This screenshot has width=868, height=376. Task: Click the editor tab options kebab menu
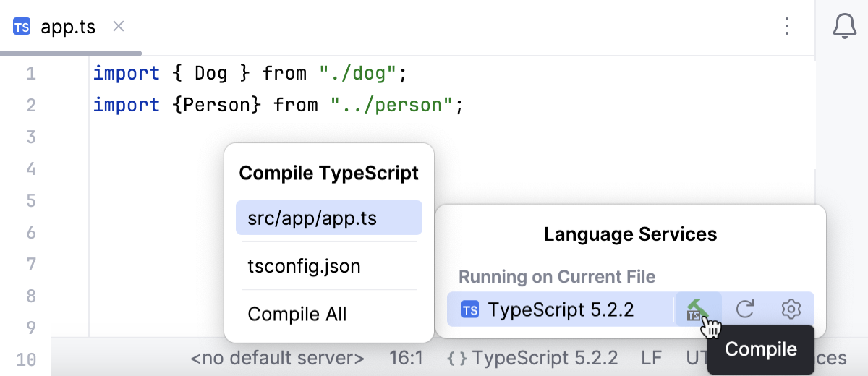point(787,27)
